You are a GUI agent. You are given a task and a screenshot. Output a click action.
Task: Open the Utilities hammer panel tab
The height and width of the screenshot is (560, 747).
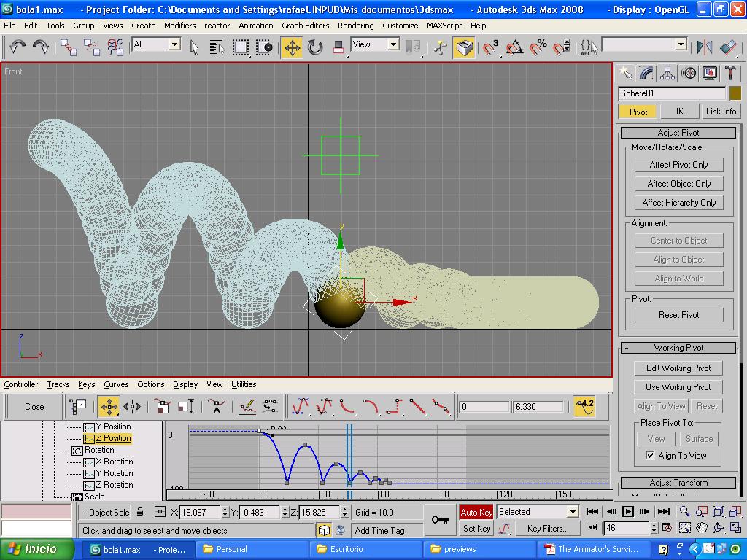[731, 73]
